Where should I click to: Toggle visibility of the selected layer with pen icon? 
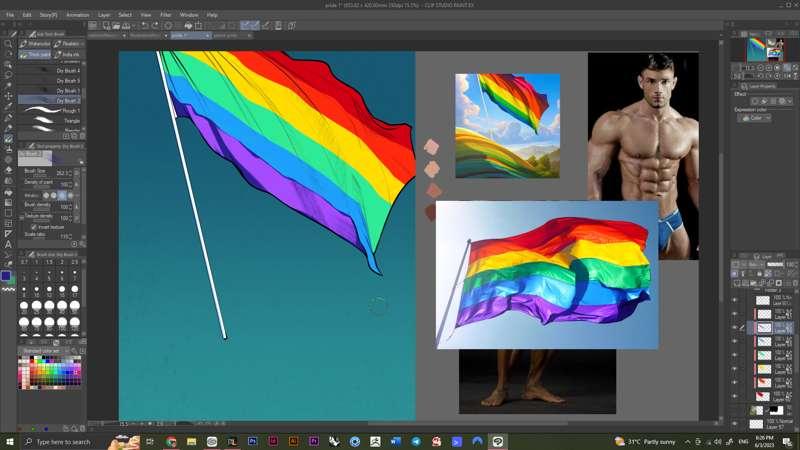(x=735, y=328)
